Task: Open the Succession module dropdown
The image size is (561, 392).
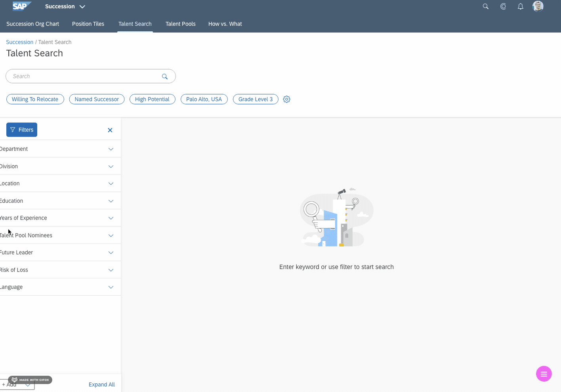Action: [65, 6]
